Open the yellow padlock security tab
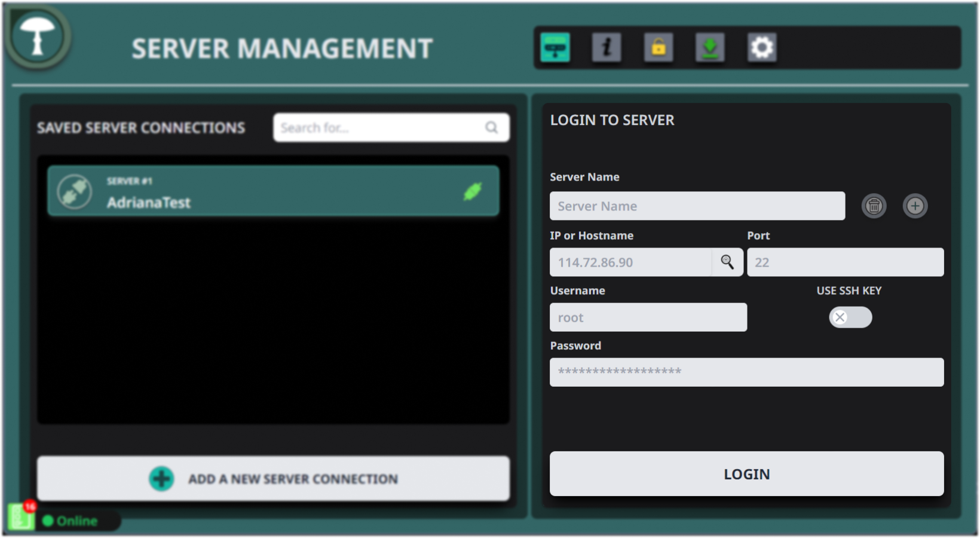The width and height of the screenshot is (980, 538). tap(659, 48)
